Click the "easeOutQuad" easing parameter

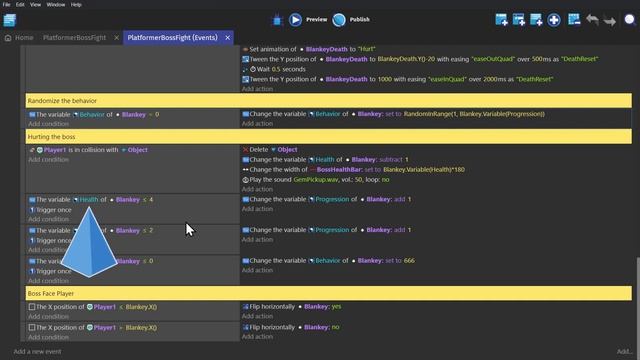point(493,59)
